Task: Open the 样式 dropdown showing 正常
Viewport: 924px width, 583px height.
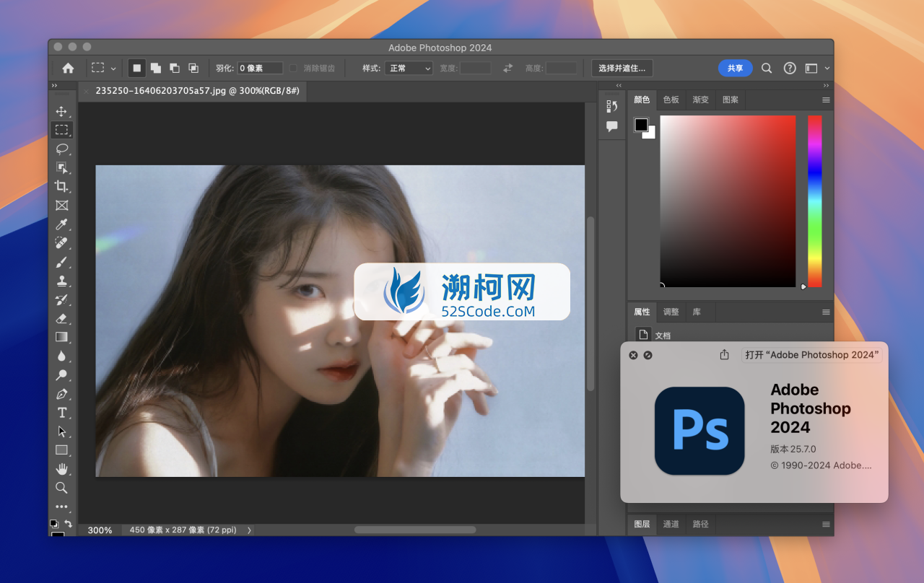Action: point(409,68)
